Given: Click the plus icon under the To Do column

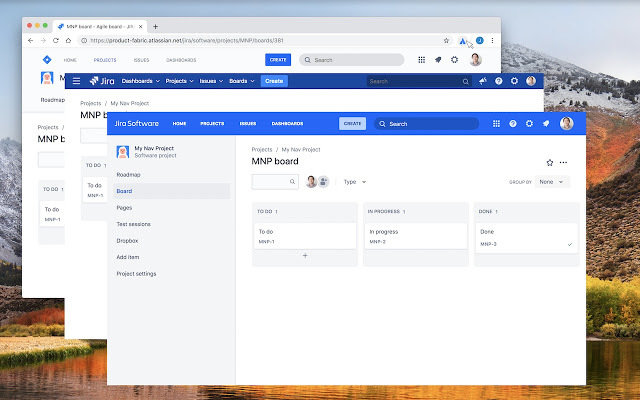Looking at the screenshot, I should [x=305, y=256].
